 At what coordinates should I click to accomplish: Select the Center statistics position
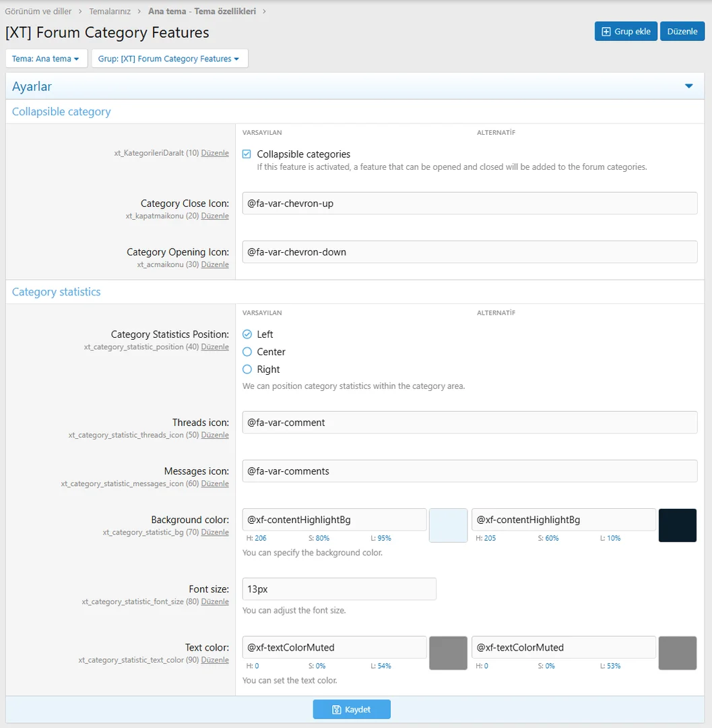pyautogui.click(x=247, y=351)
